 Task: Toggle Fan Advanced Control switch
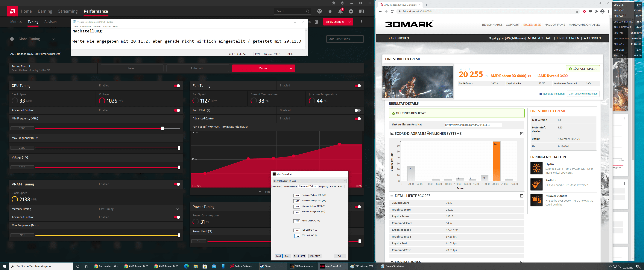pyautogui.click(x=358, y=119)
